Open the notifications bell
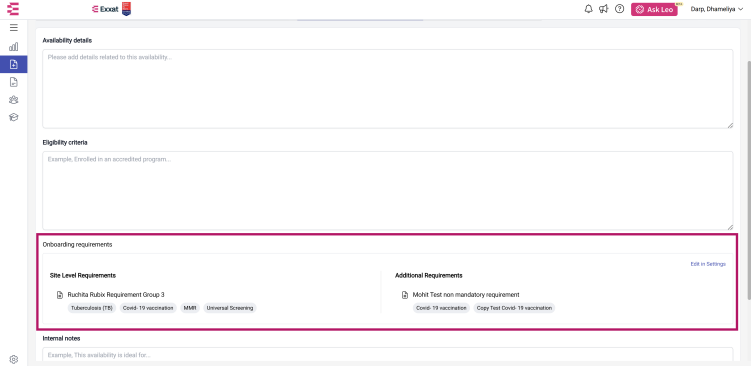Screen dimensions: 752x367 (588, 9)
